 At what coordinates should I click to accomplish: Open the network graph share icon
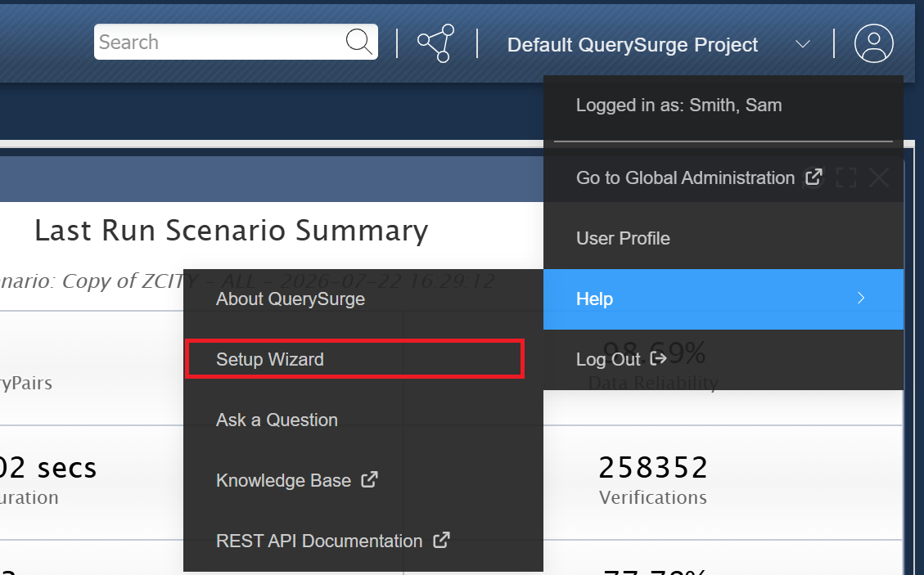[x=436, y=43]
